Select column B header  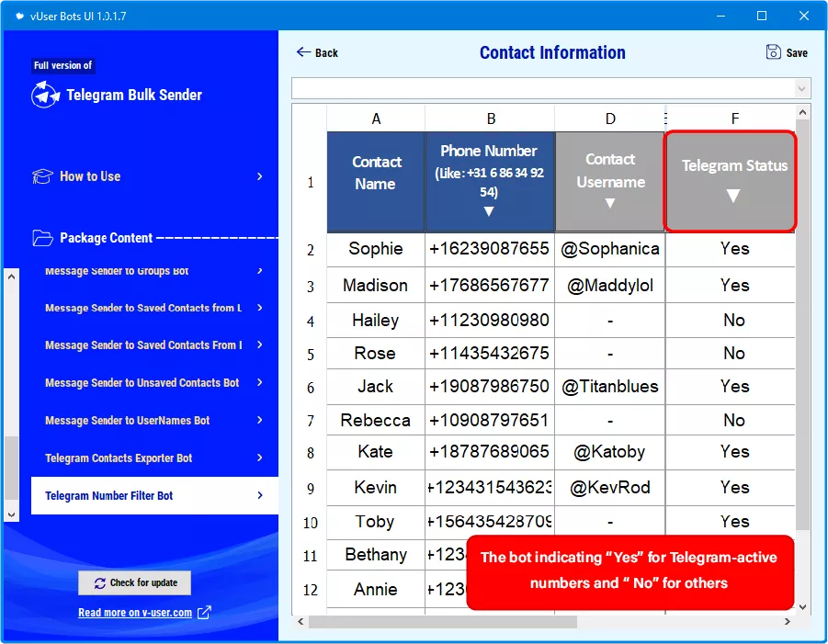[x=490, y=119]
